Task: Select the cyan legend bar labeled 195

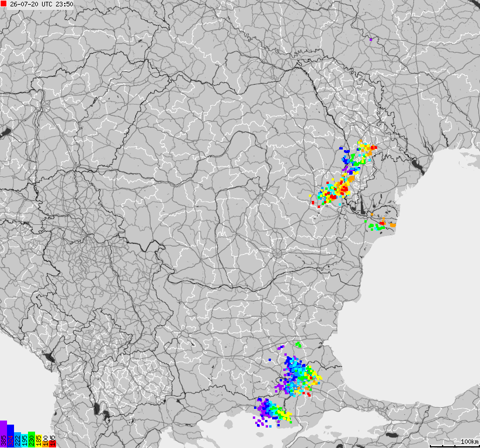Action: 25,440
